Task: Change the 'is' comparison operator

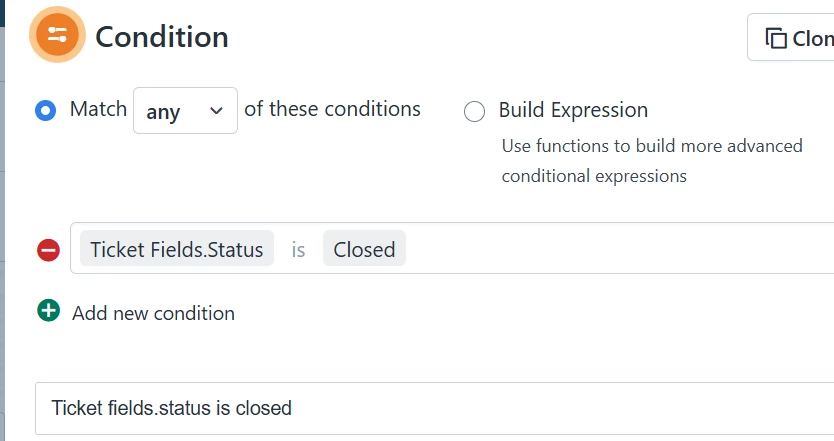Action: coord(298,249)
